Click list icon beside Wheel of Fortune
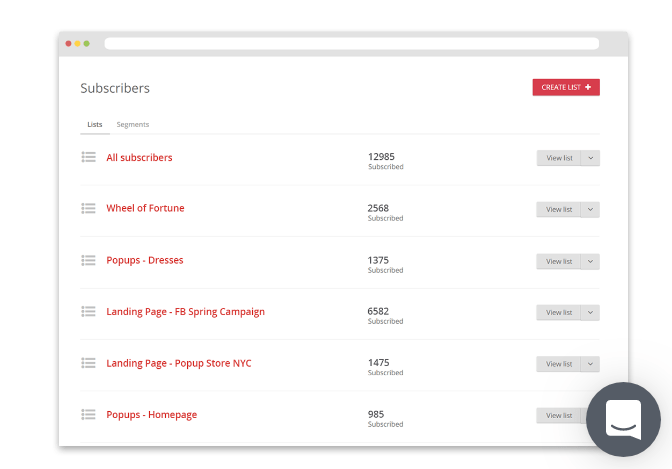Screen dimensions: 672x469 (x=88, y=208)
